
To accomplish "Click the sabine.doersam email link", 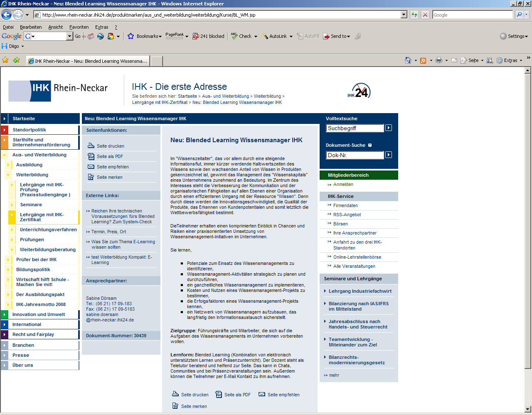I will 110,317.
